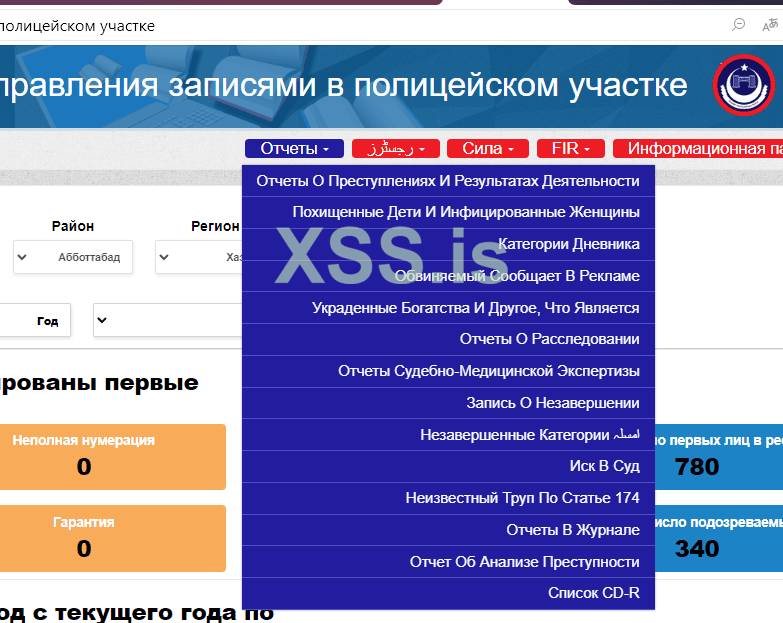Screen dimensions: 783x623
Task: Open the Район dropdown showing Абботтабад
Action: (73, 257)
